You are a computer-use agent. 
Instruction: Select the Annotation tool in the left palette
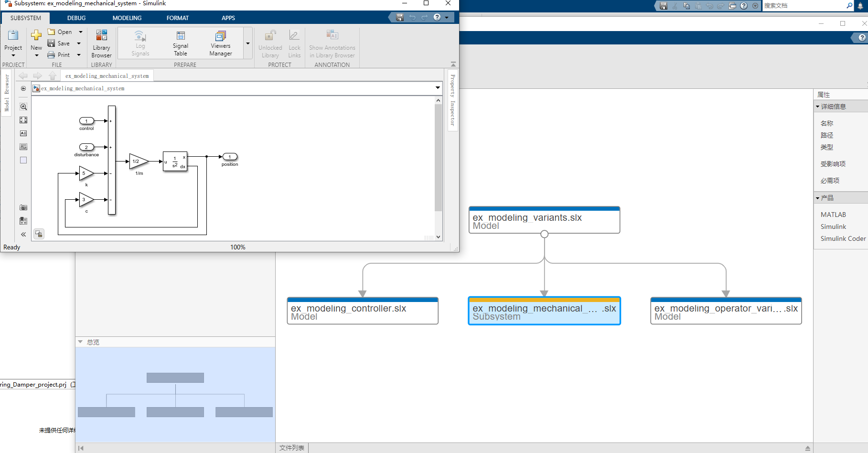coord(23,133)
